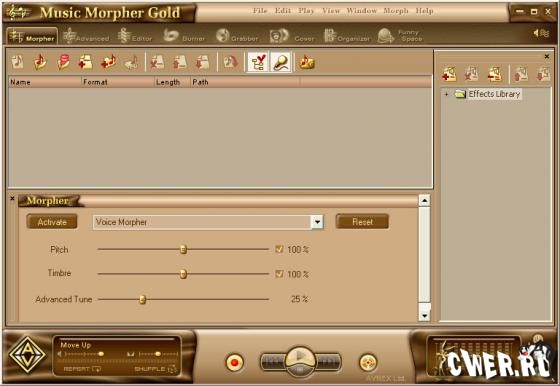This screenshot has height=386, width=560.
Task: Switch to the Grabber tab
Action: 237,37
